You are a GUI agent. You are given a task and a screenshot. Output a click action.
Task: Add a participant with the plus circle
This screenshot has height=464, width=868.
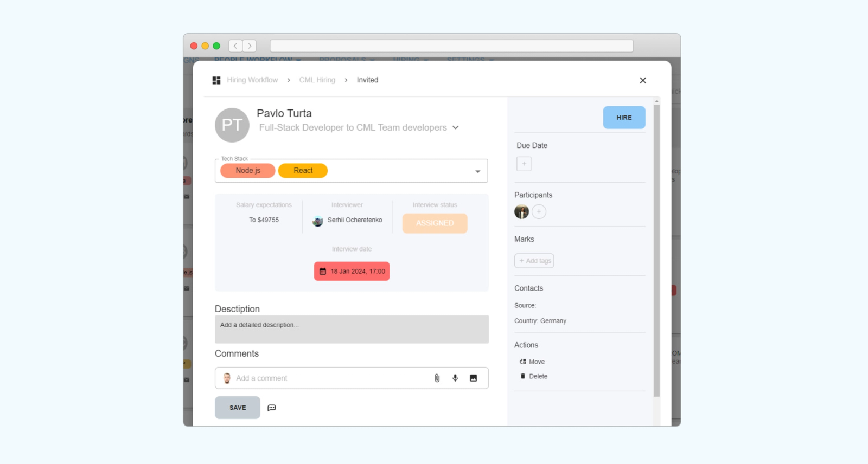(539, 212)
